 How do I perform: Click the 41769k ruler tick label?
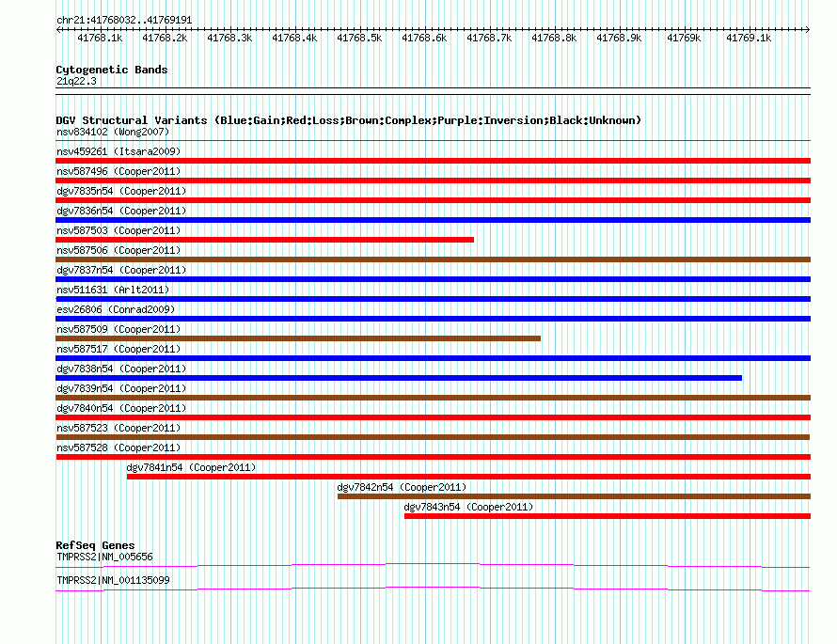tap(684, 38)
